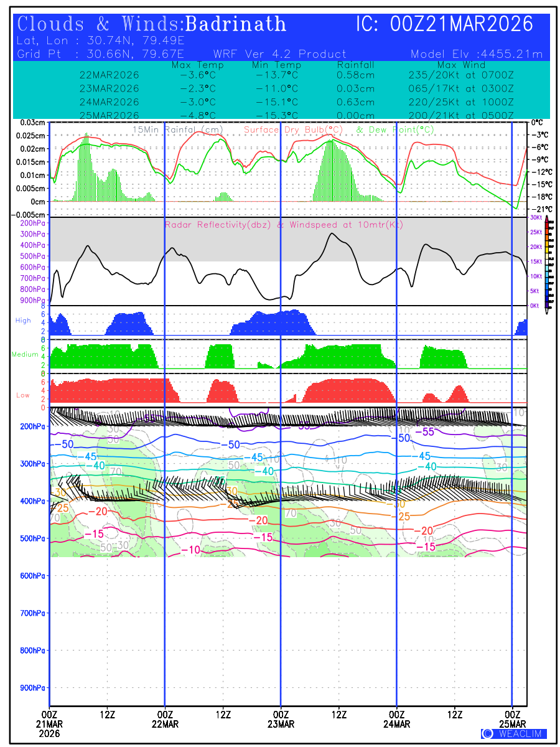Click the WEACLIM copyright logo
Image resolution: width=560 pixels, height=747 pixels.
click(513, 734)
